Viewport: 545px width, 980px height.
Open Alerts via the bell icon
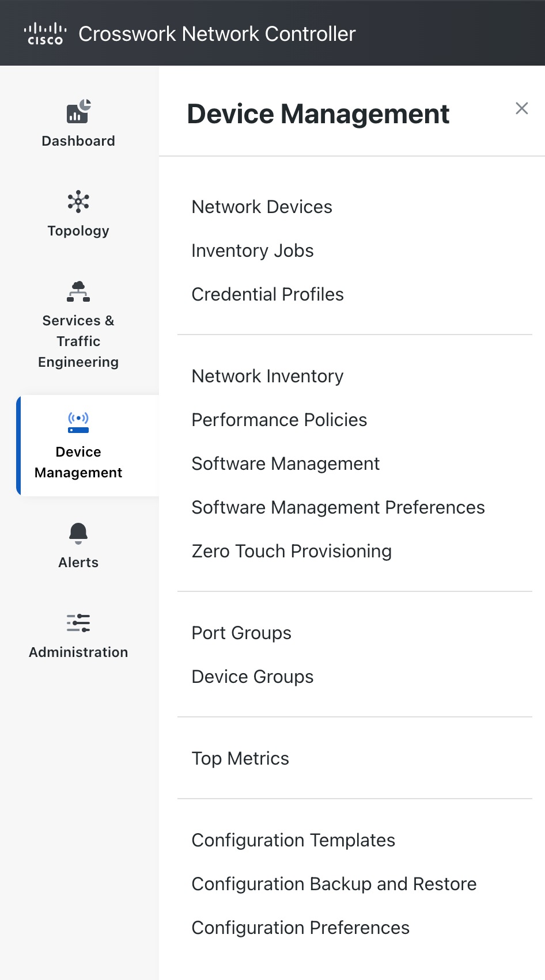(78, 533)
